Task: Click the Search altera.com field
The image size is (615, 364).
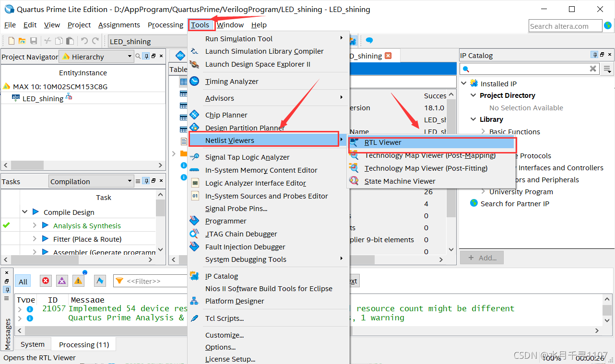Action: [x=565, y=26]
